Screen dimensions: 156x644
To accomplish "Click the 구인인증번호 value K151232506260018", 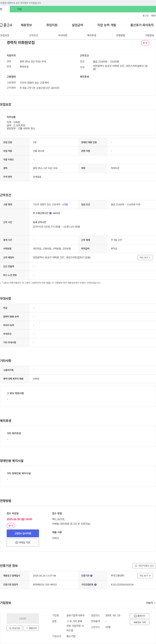I will coord(122,584).
